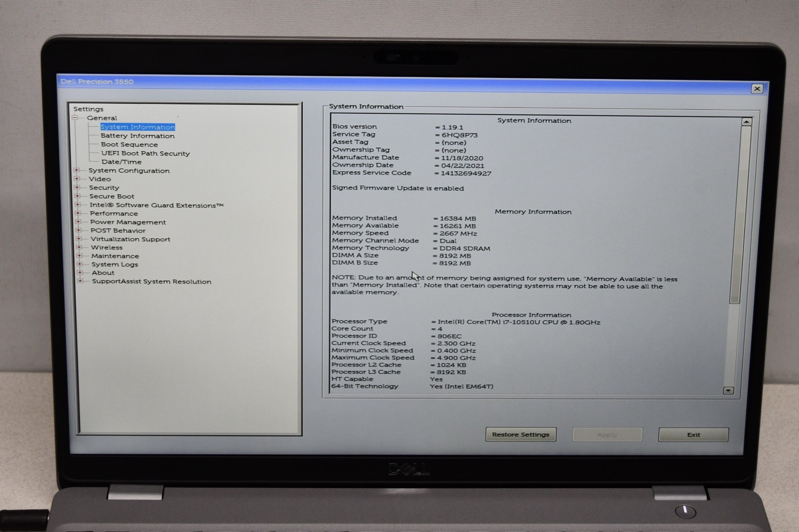Click the greyed-out Apply button

(607, 435)
